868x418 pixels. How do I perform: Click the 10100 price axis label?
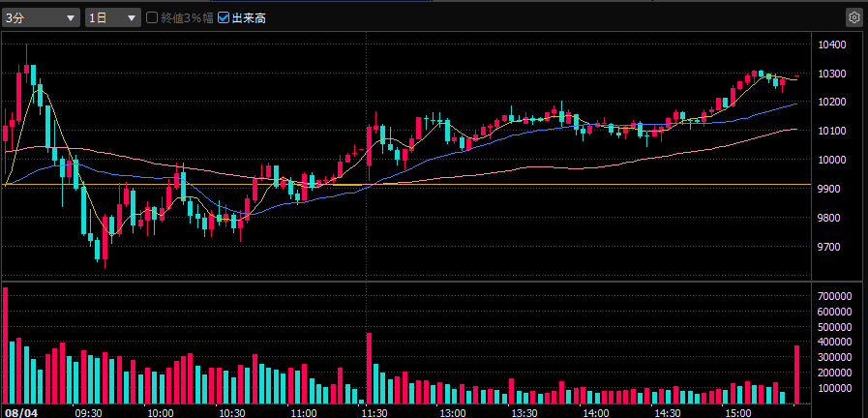tap(831, 131)
